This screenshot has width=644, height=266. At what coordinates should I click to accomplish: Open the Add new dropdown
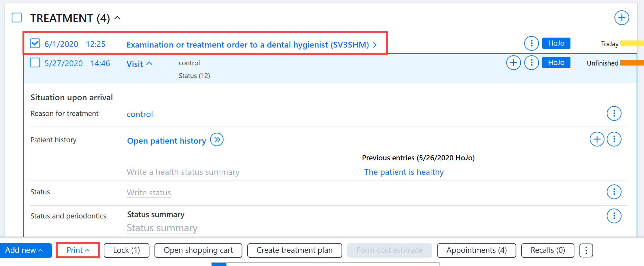(26, 250)
